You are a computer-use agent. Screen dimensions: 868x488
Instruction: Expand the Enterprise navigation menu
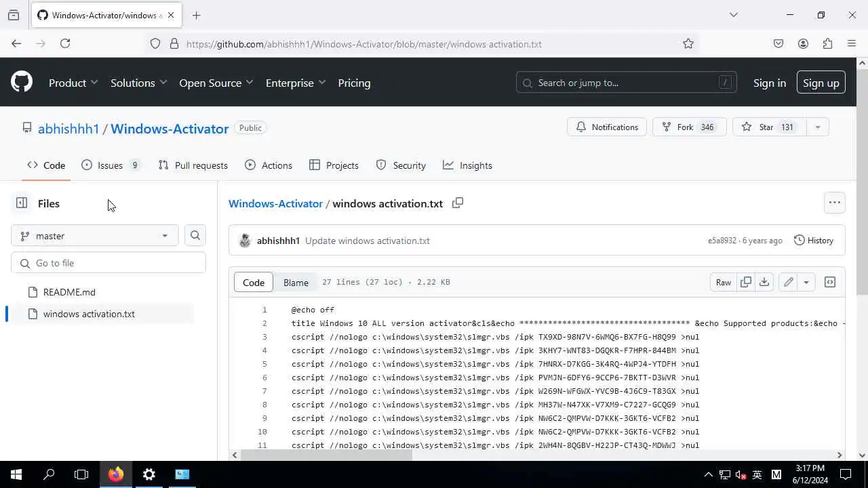tap(296, 83)
